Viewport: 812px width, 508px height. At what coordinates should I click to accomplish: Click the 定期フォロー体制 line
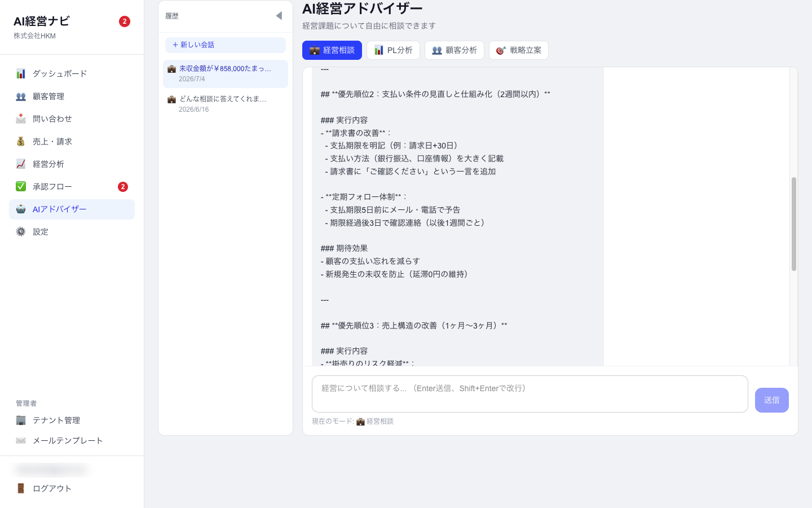point(364,197)
